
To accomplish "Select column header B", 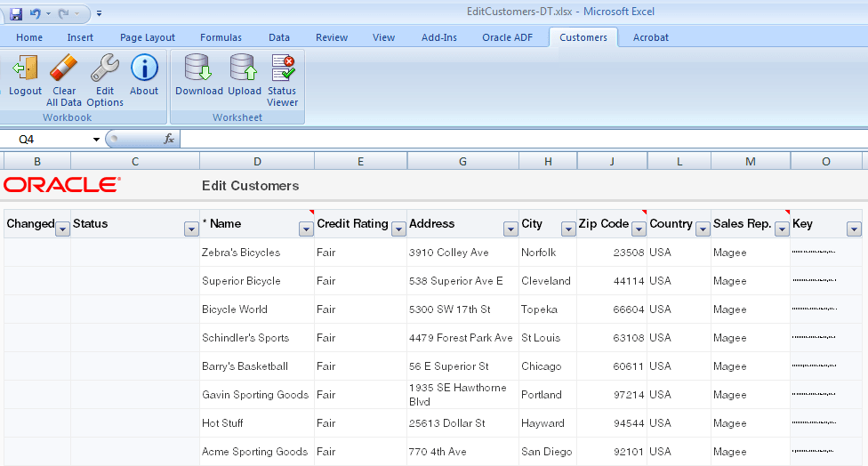I will coord(37,162).
